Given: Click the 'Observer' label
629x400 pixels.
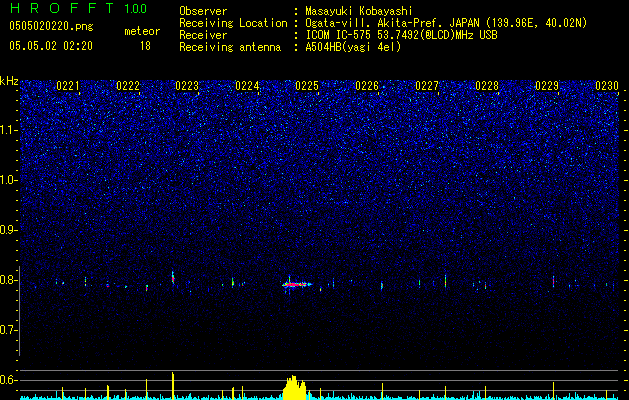Looking at the screenshot, I should [203, 11].
